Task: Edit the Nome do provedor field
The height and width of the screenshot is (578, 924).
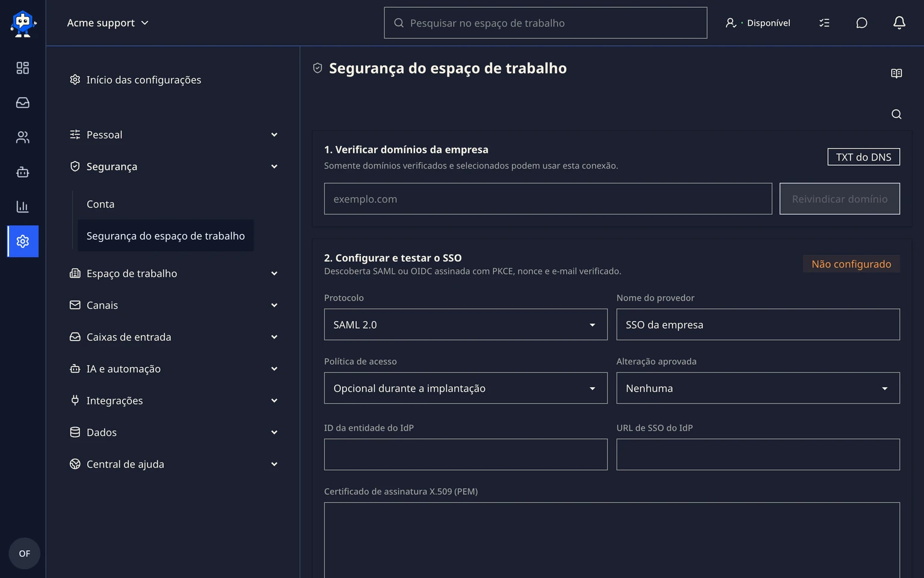Action: 758,325
